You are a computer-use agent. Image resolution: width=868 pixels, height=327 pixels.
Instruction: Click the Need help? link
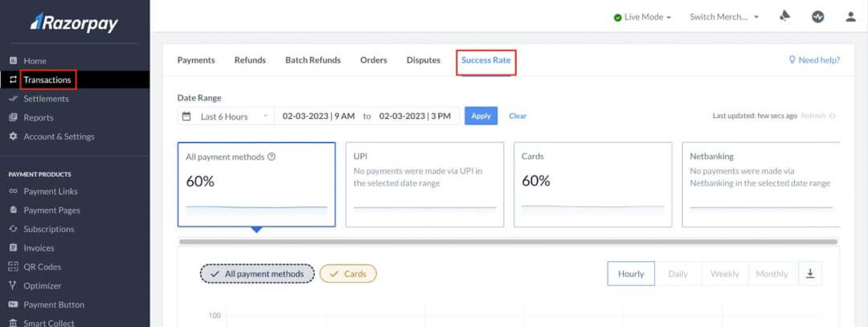pos(814,60)
